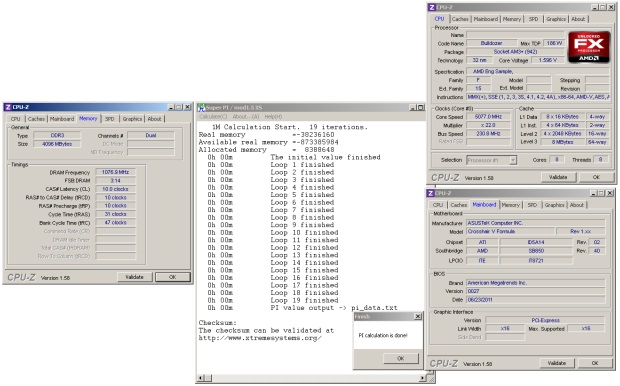Switch to CPU tab in Mainboard CPU-Z window

[x=438, y=205]
